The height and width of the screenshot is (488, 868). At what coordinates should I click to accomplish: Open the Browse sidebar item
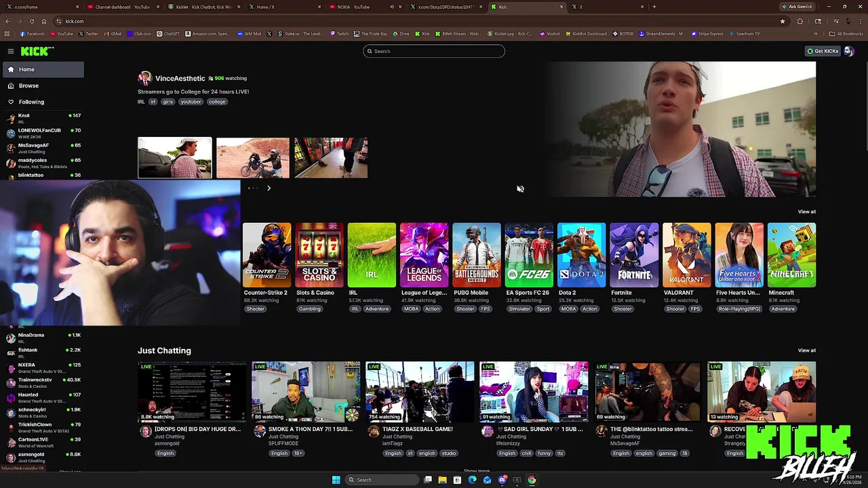(x=43, y=85)
